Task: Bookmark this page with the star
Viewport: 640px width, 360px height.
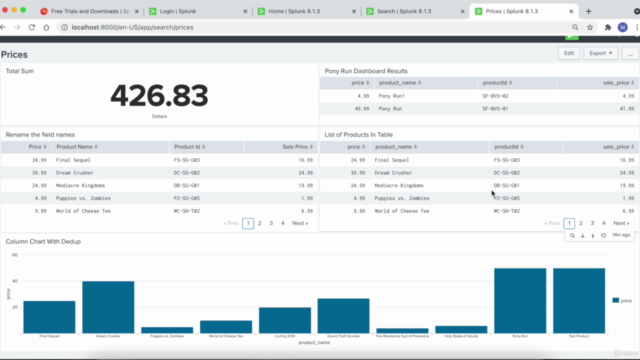Action: pyautogui.click(x=590, y=27)
